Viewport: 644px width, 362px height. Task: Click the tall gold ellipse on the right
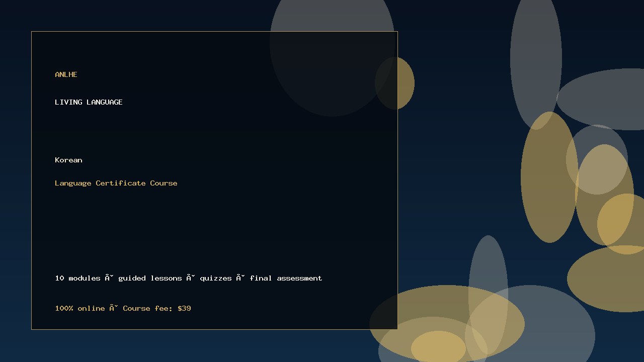click(x=549, y=177)
